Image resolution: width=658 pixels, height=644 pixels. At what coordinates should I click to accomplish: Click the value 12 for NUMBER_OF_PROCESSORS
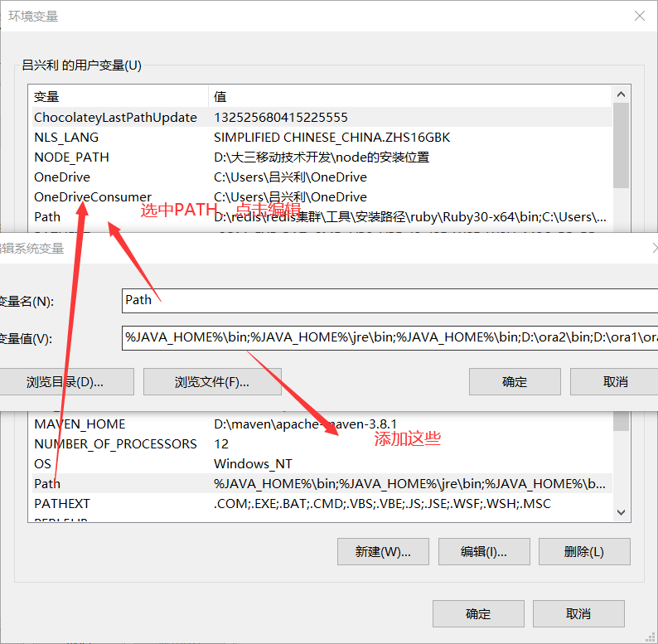[221, 443]
